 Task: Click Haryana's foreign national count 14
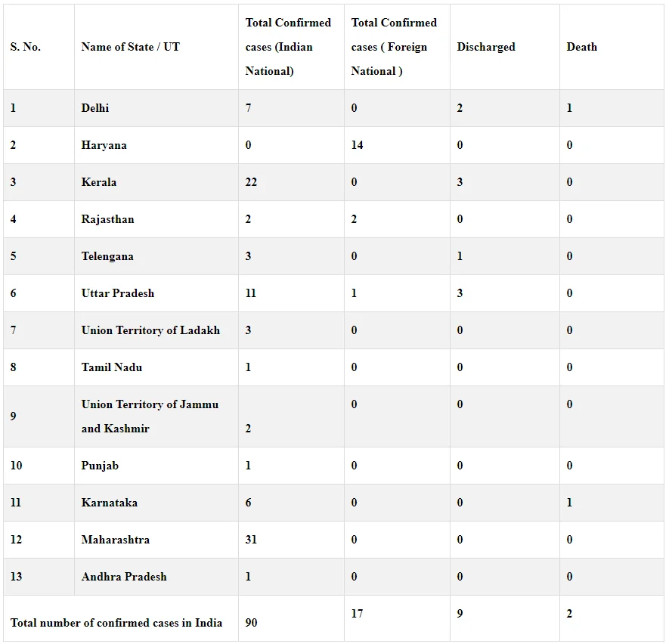(x=357, y=145)
